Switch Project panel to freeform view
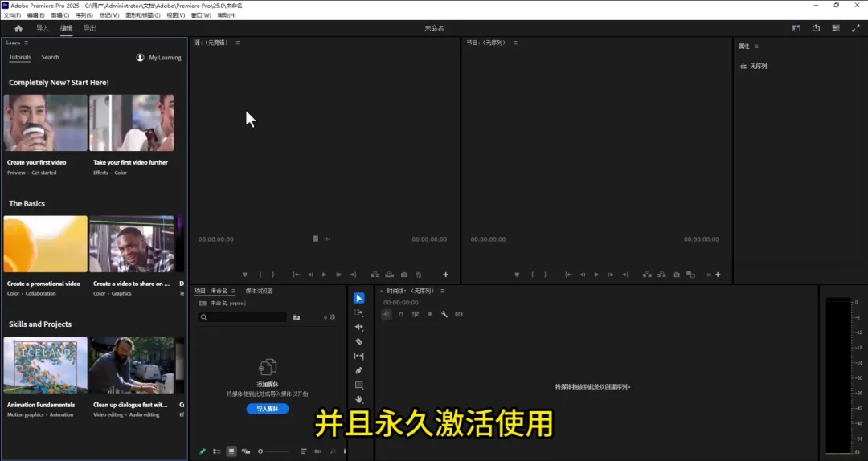868x461 pixels. [x=246, y=451]
